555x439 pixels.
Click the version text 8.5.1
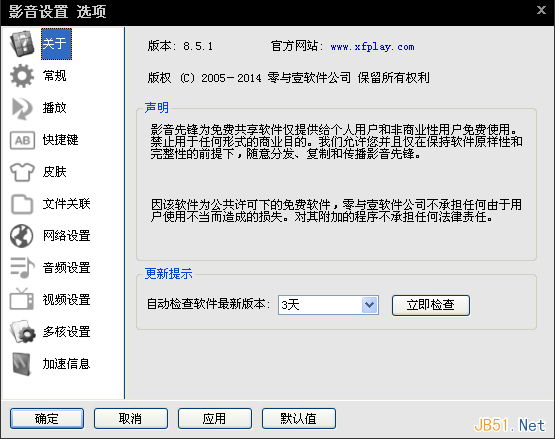[x=198, y=46]
